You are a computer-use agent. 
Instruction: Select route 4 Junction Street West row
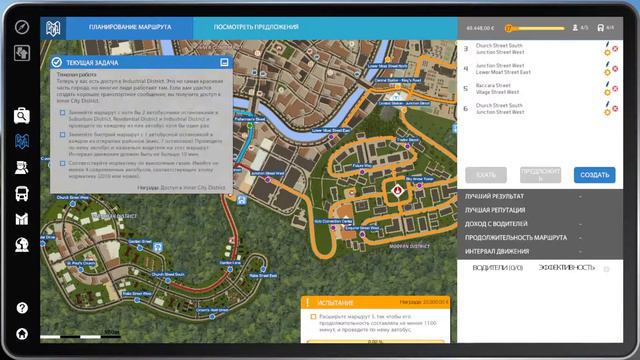point(540,69)
